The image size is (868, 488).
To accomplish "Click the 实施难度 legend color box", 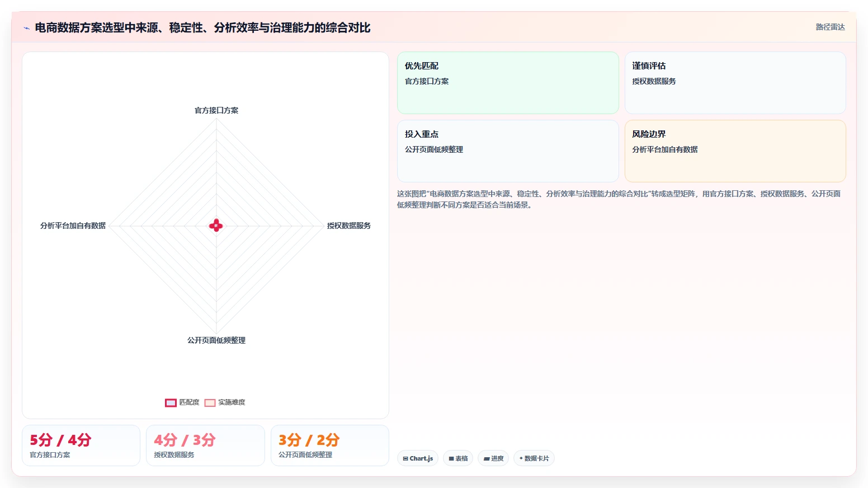I will (x=210, y=403).
